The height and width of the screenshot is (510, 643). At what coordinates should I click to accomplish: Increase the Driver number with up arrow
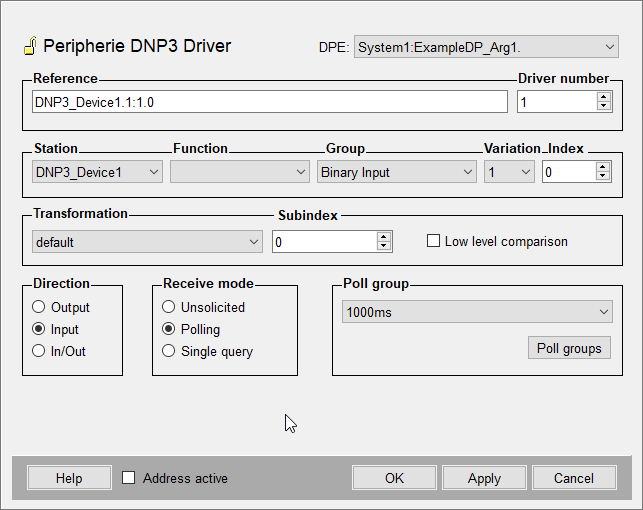pyautogui.click(x=603, y=97)
